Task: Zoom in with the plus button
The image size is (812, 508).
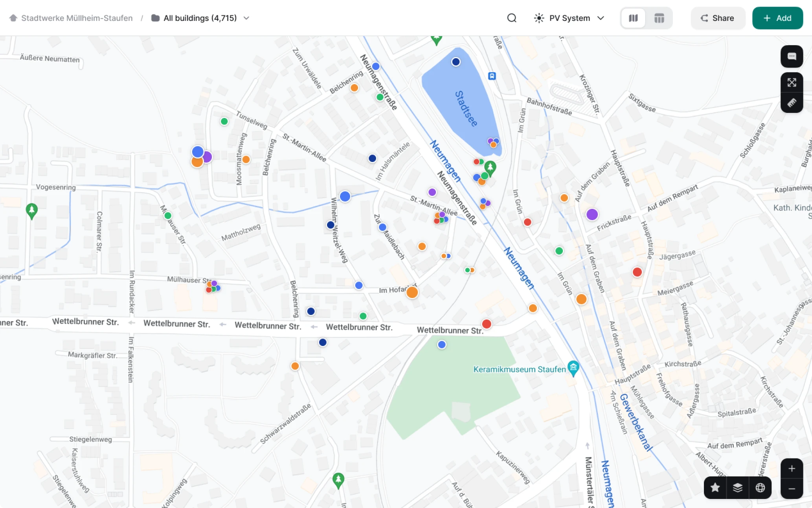Action: (792, 469)
